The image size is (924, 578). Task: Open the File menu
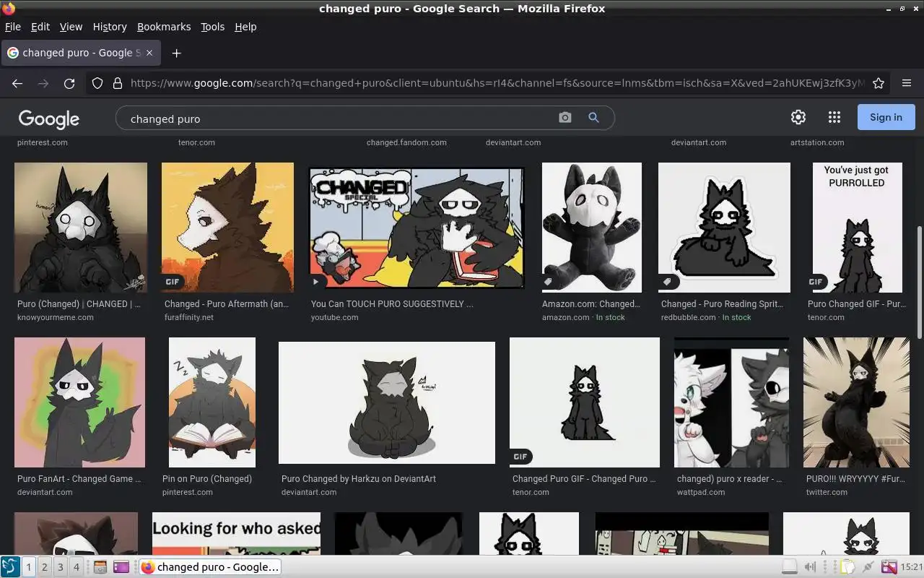[x=13, y=27]
